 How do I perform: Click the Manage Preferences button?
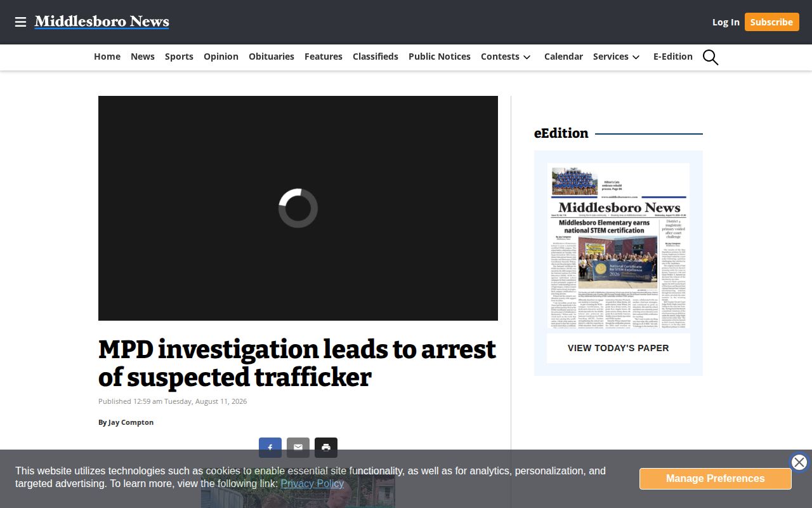point(716,479)
